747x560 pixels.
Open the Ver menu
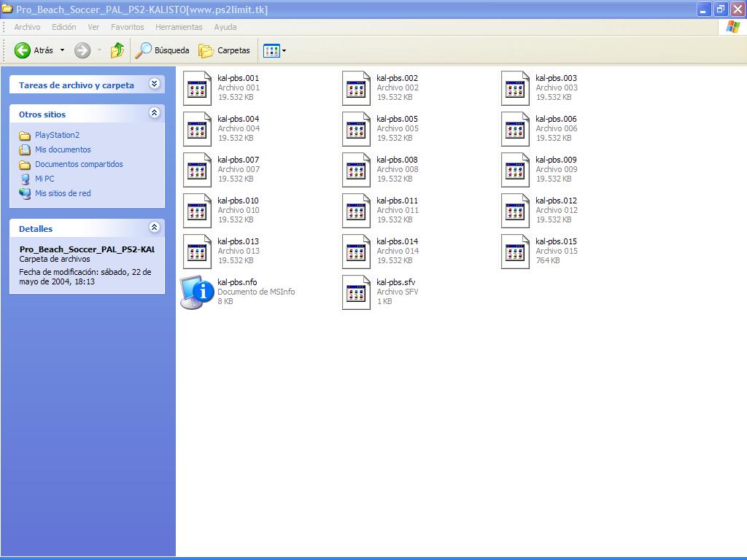pyautogui.click(x=93, y=27)
